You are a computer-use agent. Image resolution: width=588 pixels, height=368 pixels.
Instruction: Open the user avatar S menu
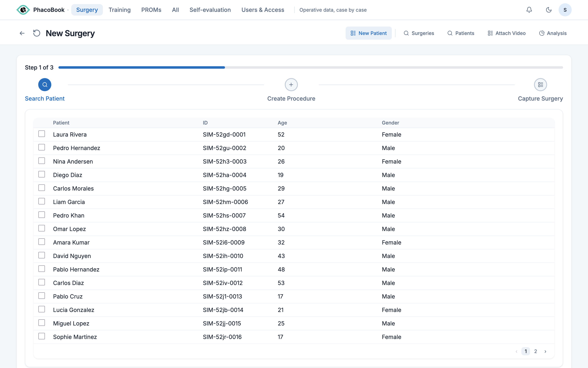[x=565, y=10]
